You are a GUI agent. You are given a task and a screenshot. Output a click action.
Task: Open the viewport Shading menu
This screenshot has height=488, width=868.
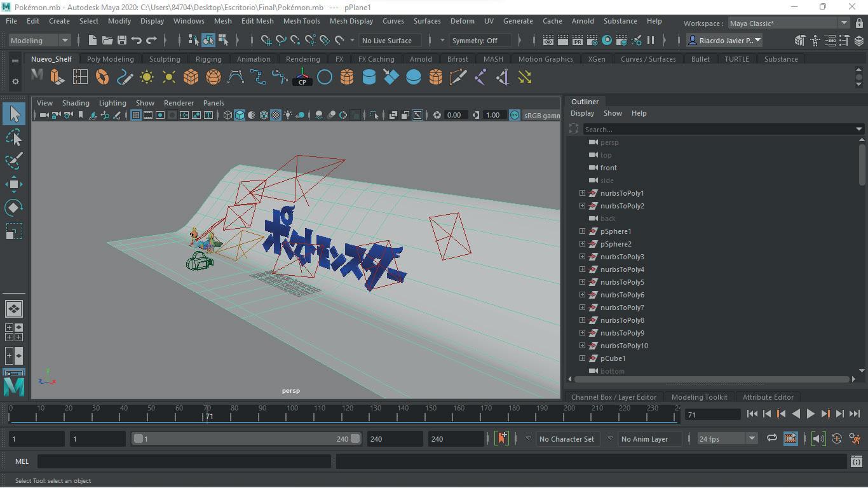(x=75, y=103)
